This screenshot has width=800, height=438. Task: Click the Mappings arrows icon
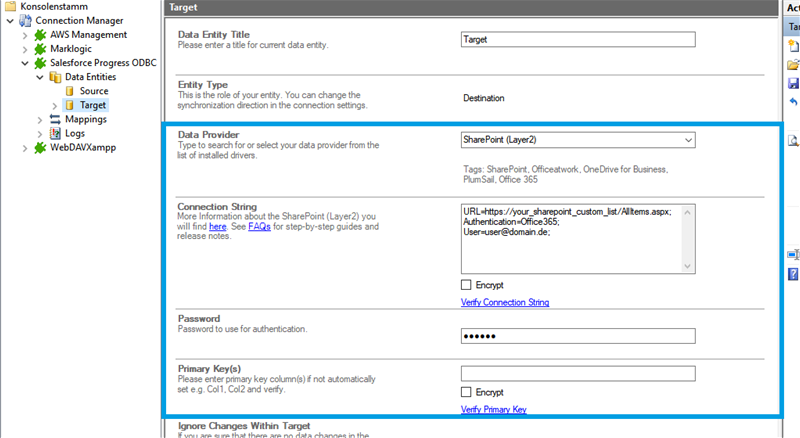[x=55, y=119]
